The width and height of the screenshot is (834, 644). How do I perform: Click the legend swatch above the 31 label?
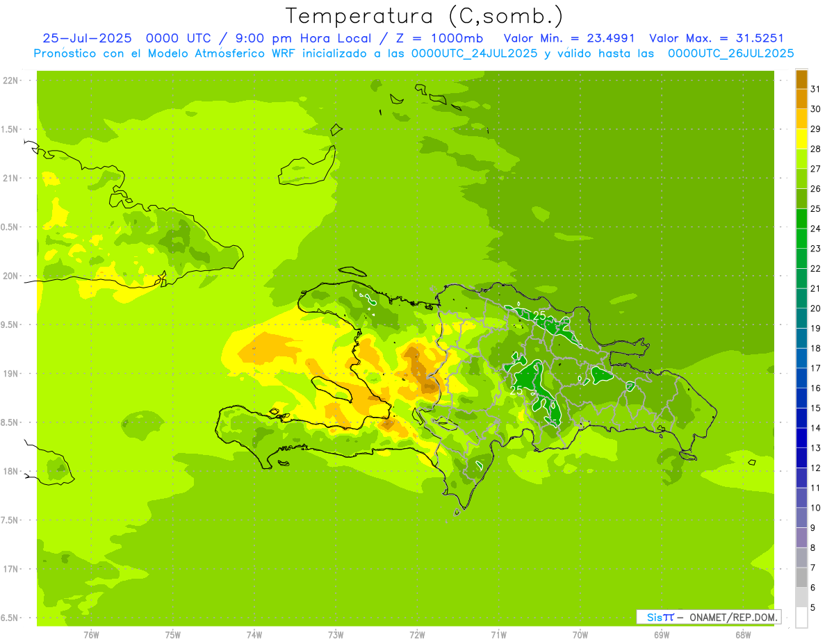801,79
